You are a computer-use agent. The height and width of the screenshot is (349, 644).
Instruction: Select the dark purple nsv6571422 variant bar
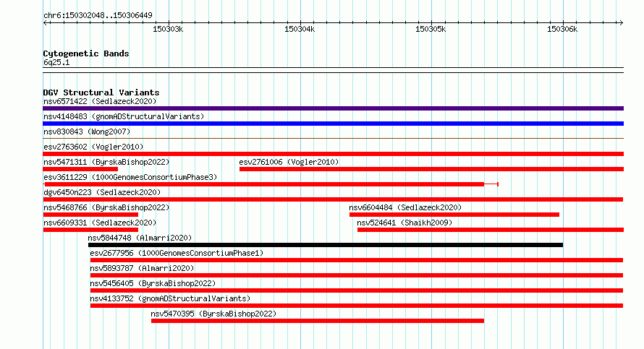click(x=333, y=108)
